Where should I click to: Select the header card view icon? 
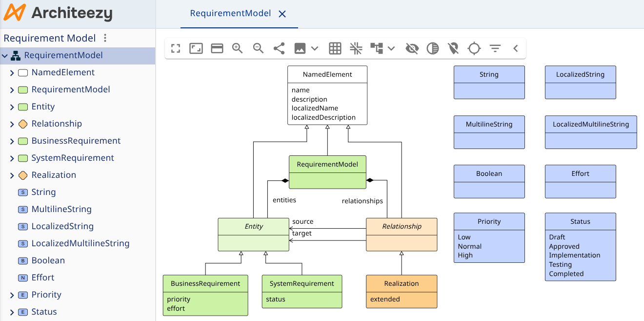(x=217, y=48)
